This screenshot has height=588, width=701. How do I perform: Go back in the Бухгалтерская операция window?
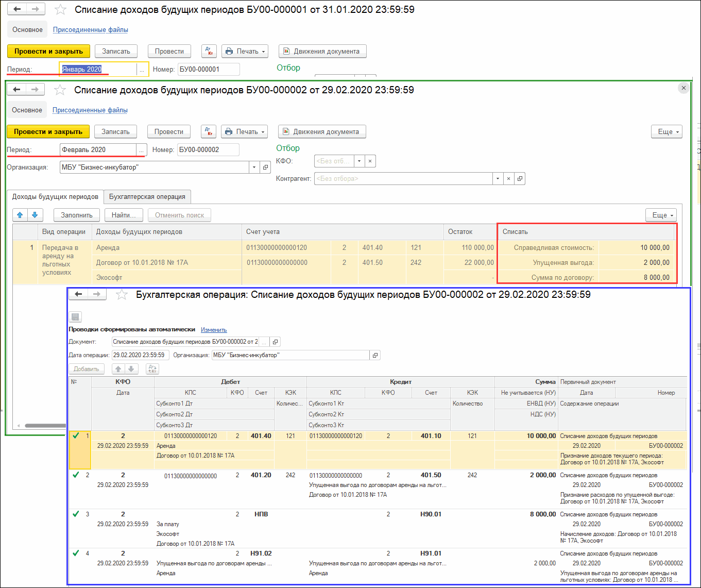point(78,294)
